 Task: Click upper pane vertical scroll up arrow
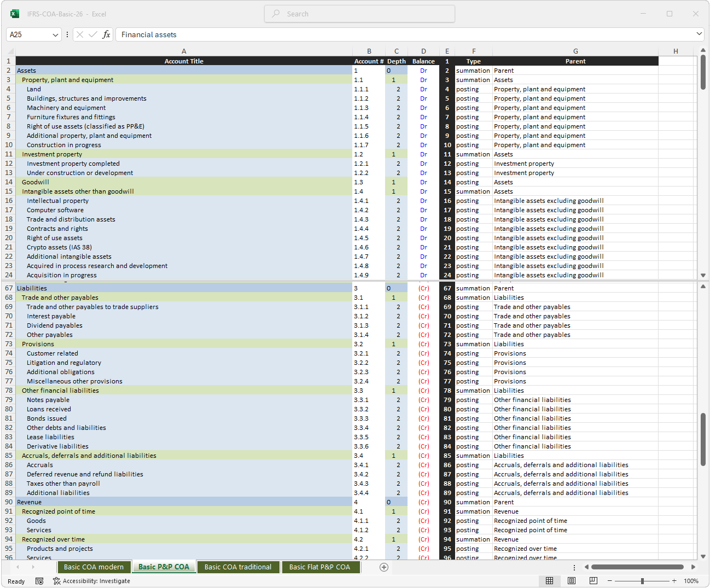tap(703, 50)
